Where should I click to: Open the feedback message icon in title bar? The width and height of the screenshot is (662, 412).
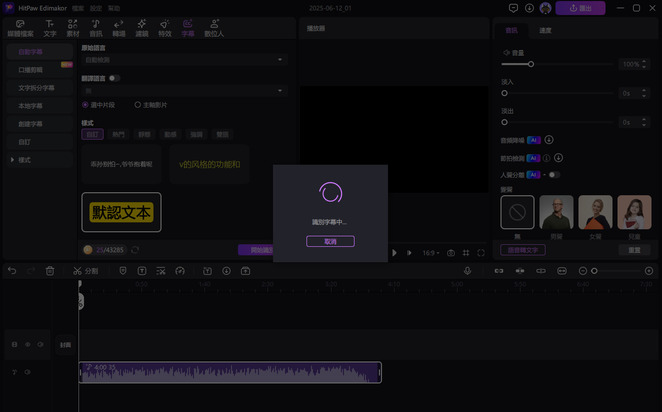(513, 8)
